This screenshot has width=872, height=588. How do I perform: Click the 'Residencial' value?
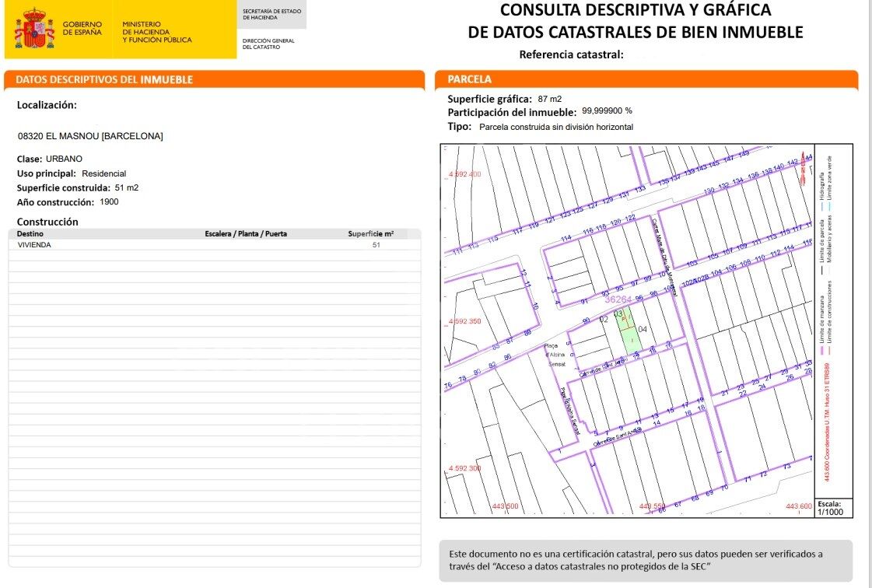point(104,173)
